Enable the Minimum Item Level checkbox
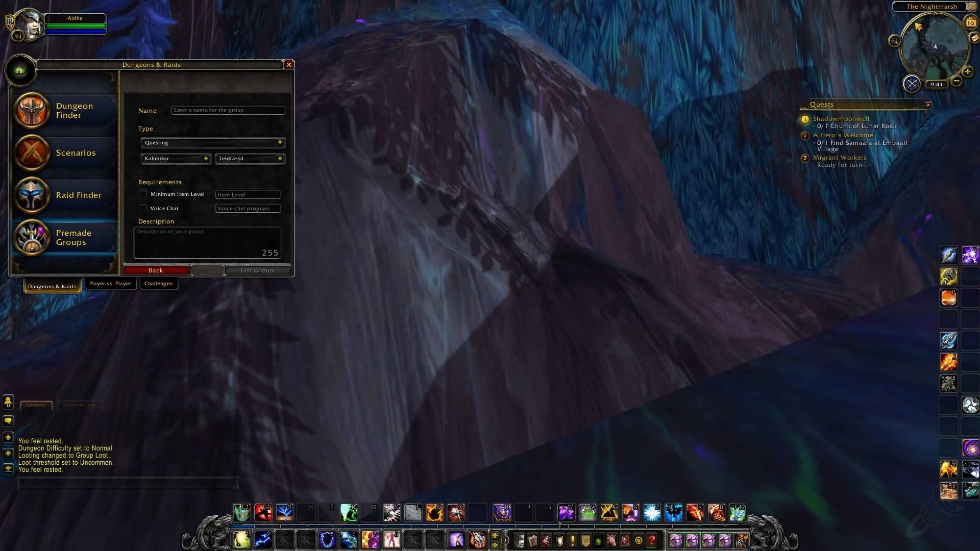The image size is (980, 551). coord(143,194)
